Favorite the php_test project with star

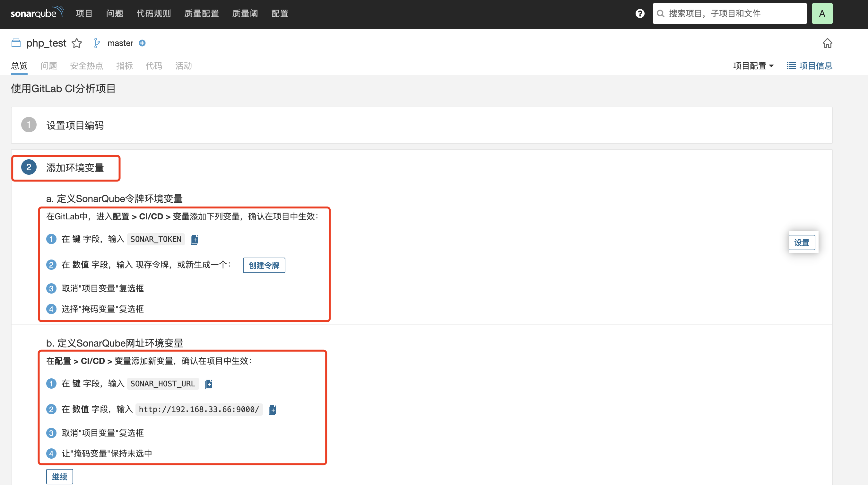[77, 43]
